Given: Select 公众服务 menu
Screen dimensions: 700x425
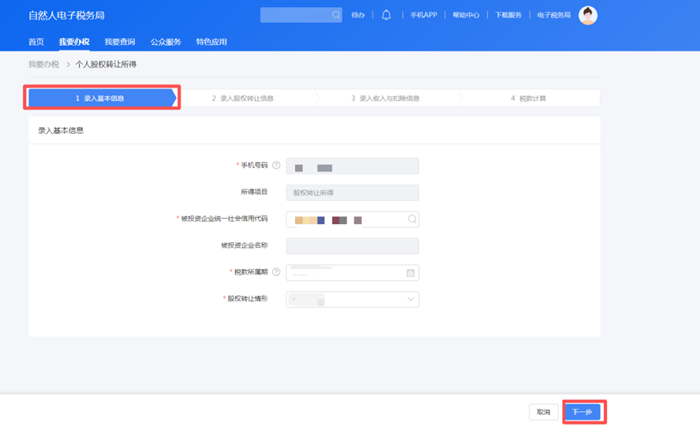Looking at the screenshot, I should coord(165,42).
